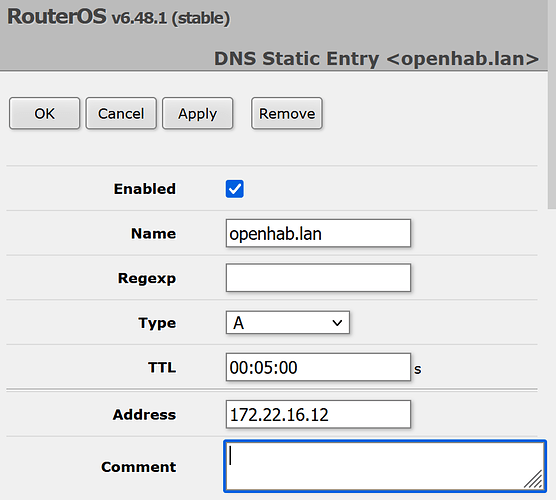Select the Address field with 172.22.16.12
Image resolution: width=556 pixels, height=500 pixels.
318,415
